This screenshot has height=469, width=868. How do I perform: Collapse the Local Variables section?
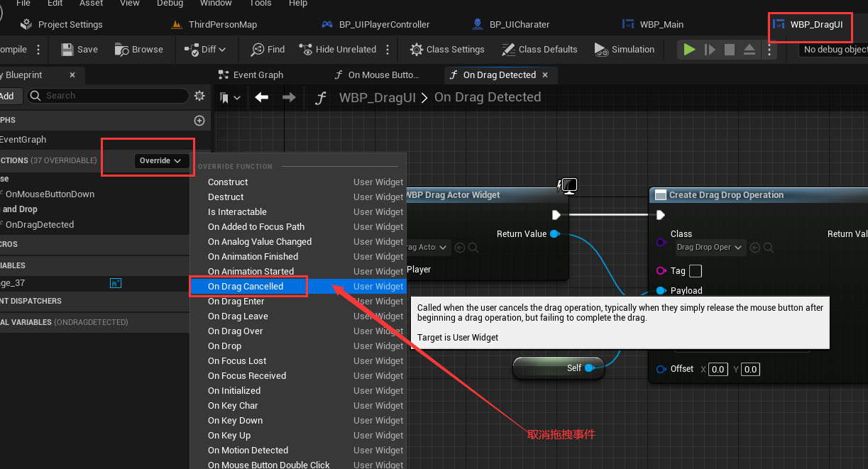(x=105, y=322)
